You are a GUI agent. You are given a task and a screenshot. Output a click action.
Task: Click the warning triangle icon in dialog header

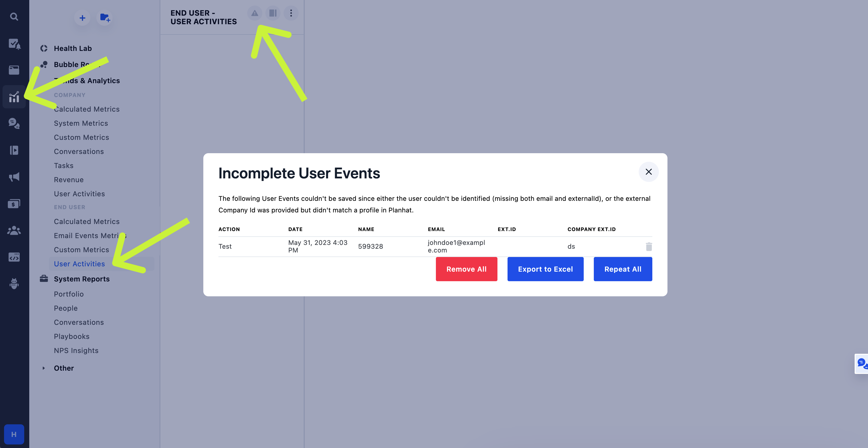pos(255,13)
